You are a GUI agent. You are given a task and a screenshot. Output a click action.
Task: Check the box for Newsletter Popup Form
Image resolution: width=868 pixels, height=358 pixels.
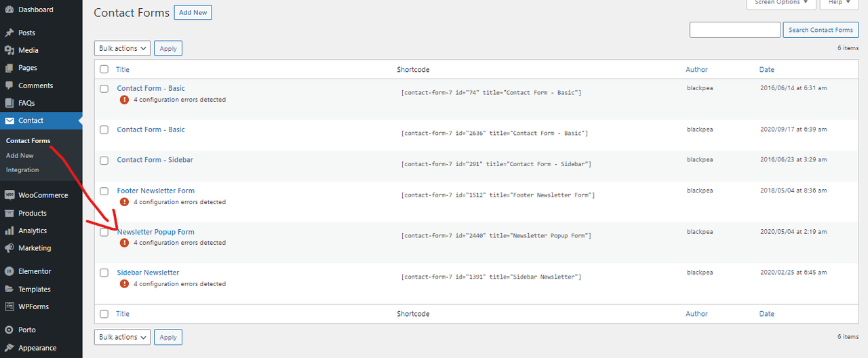pos(104,232)
